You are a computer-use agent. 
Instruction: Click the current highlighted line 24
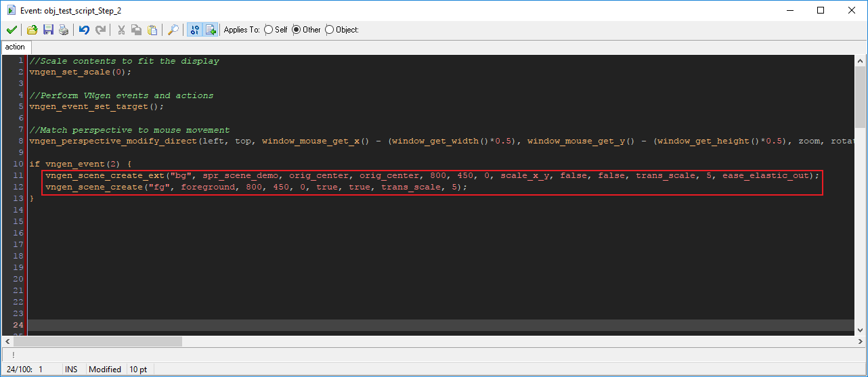[x=440, y=325]
